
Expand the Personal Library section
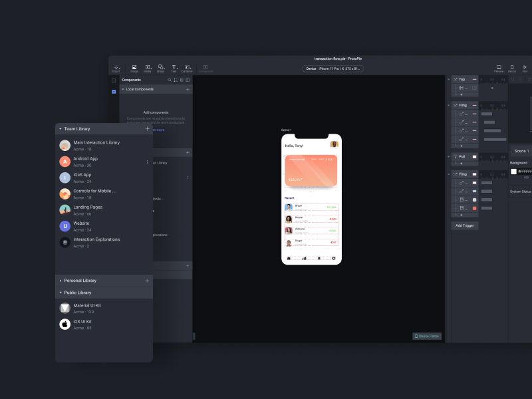pos(61,281)
